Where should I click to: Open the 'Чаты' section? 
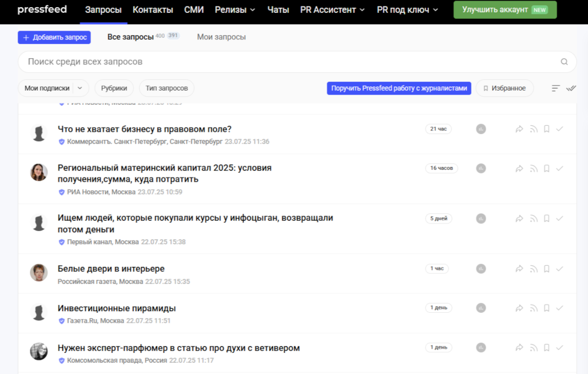(278, 10)
